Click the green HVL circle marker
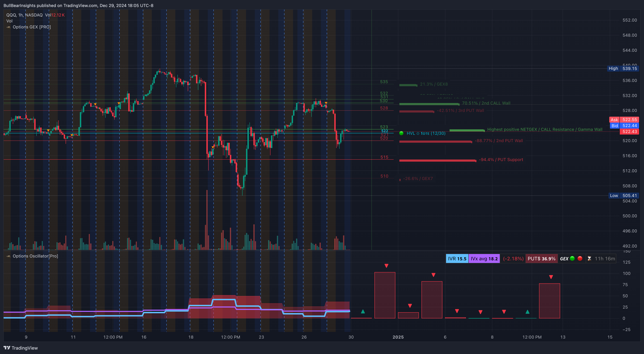 tap(401, 133)
